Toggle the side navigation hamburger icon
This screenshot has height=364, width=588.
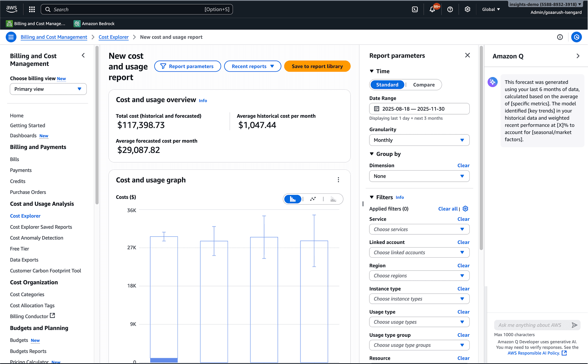(x=11, y=37)
